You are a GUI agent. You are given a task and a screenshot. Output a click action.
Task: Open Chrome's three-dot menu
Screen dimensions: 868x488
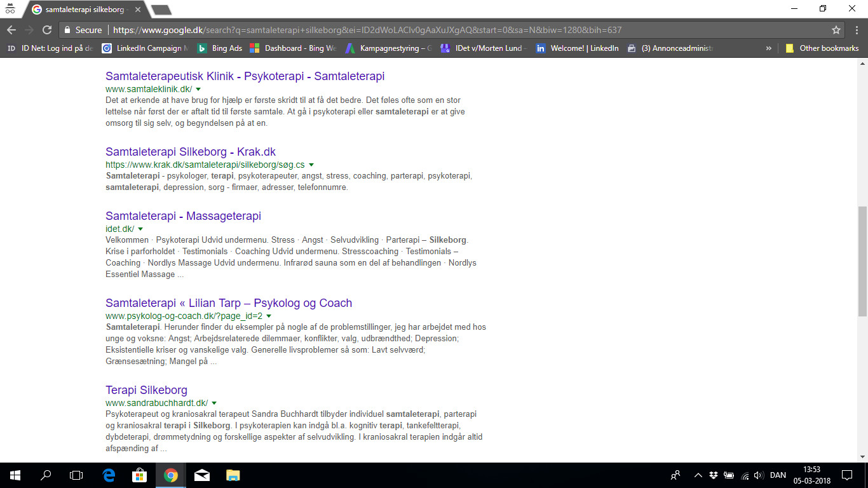[x=856, y=30]
